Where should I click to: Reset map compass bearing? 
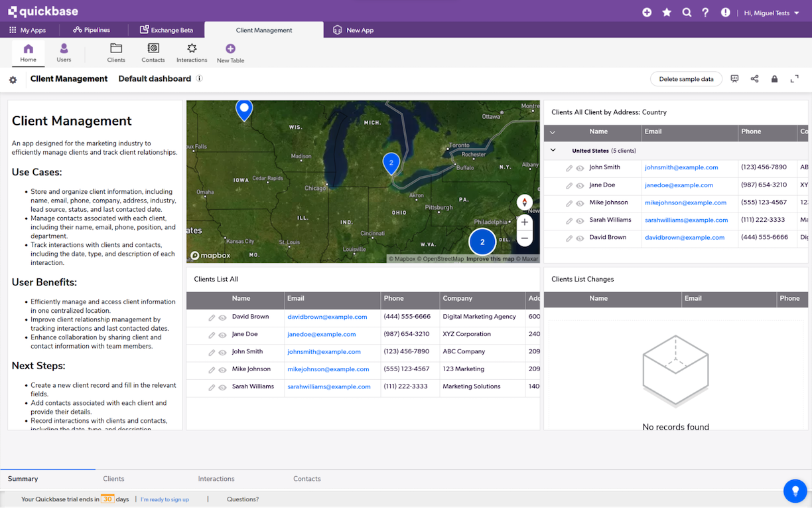[524, 203]
